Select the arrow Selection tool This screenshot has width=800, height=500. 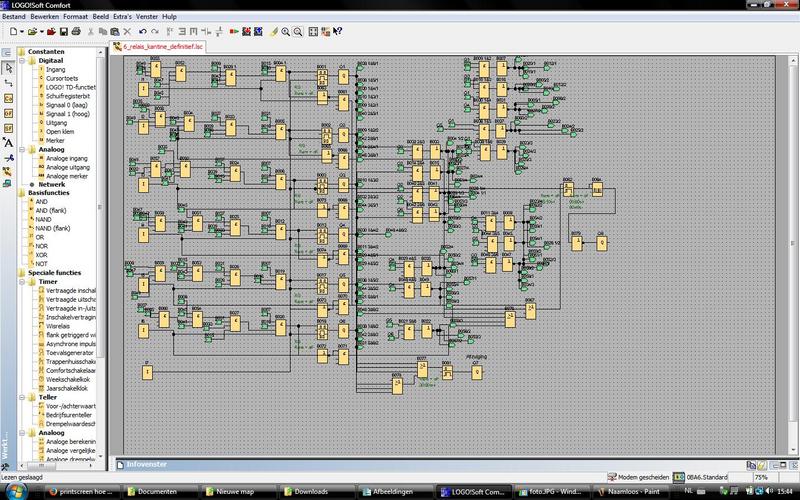(8, 68)
